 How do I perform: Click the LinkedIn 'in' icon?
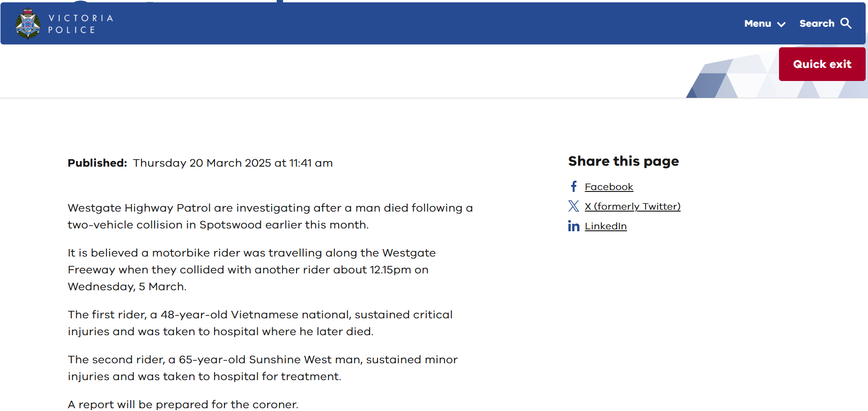574,226
